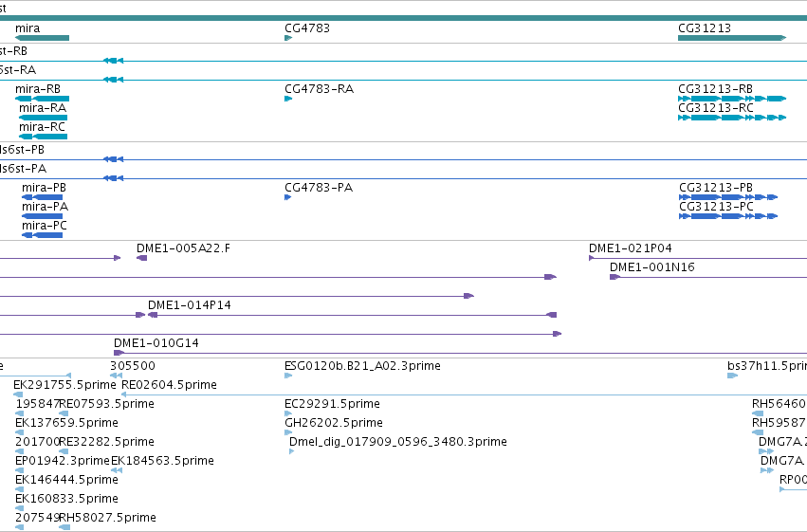Viewport: 807px width, 532px height.
Task: Open the mira-PC protein feature
Action: coord(43,235)
